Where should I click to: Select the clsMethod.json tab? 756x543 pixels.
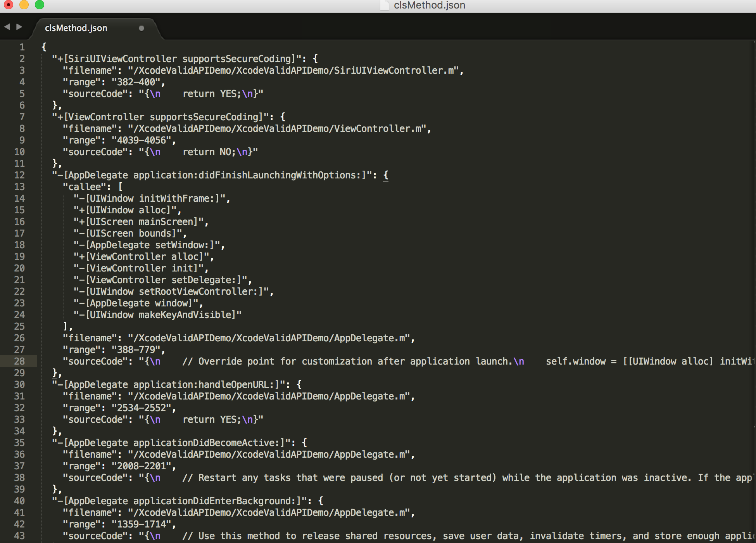coord(76,28)
